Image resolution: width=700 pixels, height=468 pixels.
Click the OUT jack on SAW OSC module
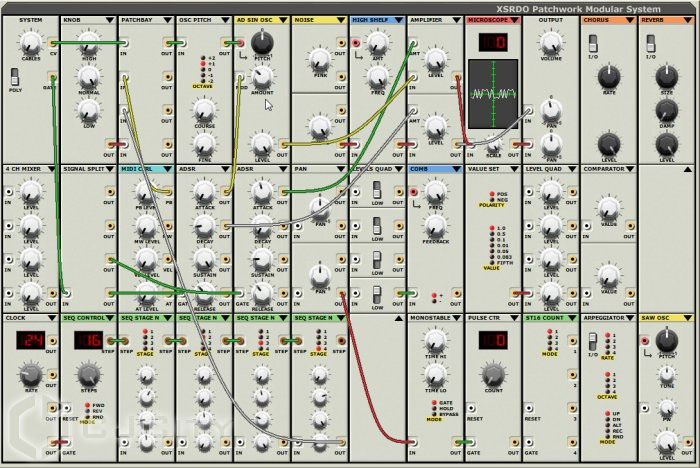688,442
